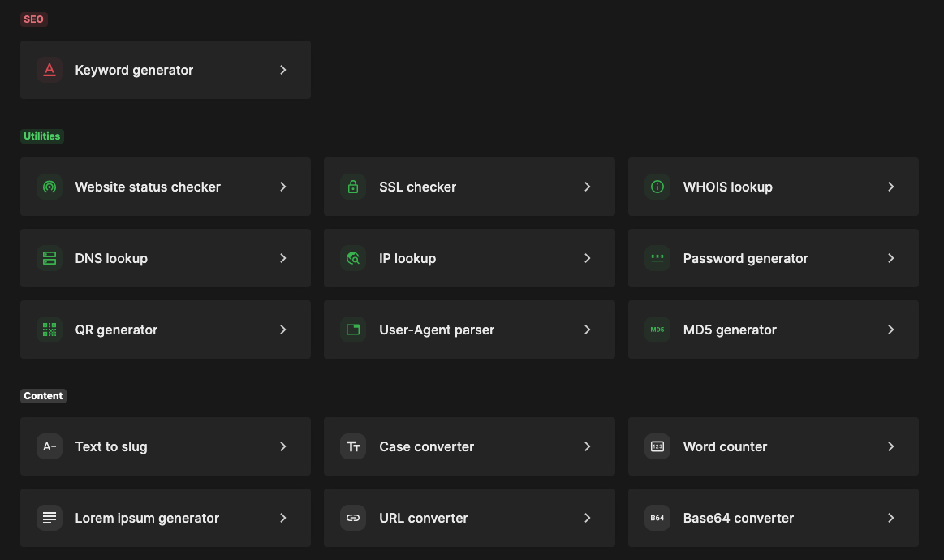944x560 pixels.
Task: Click the DNS lookup server icon
Action: [50, 258]
